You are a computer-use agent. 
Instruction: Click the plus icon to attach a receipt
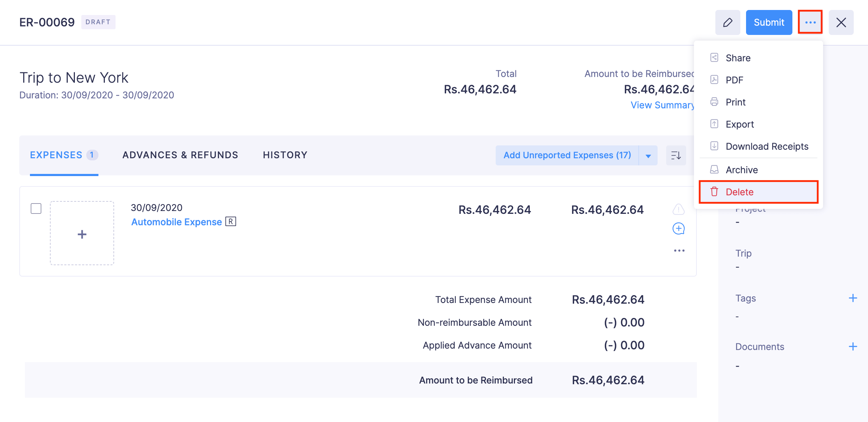82,234
